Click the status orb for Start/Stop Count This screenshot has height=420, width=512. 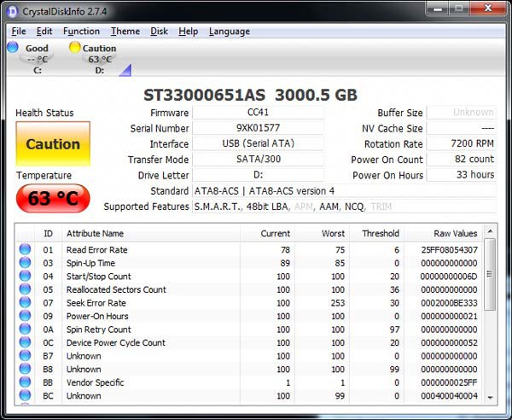pos(25,276)
